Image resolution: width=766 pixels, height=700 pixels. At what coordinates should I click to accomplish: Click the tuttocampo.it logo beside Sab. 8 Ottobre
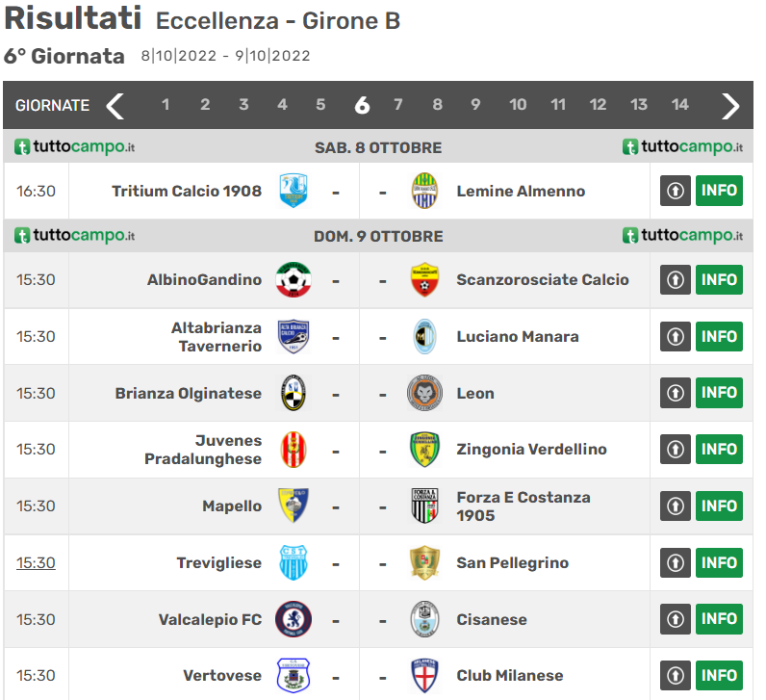tap(75, 147)
